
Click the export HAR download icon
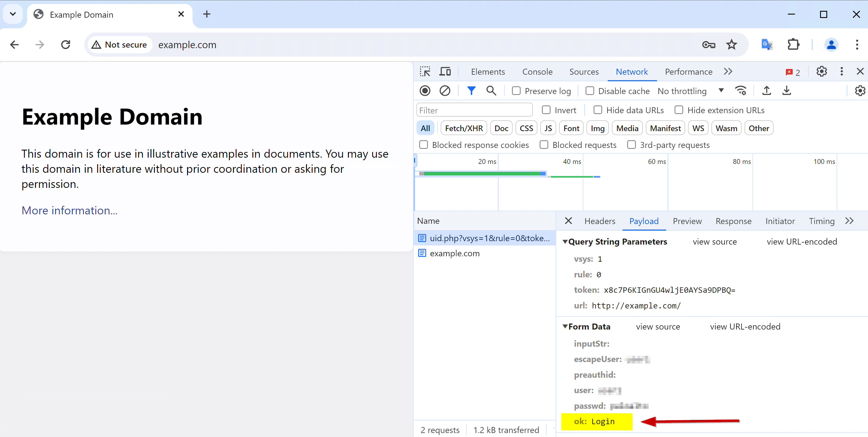pos(786,91)
